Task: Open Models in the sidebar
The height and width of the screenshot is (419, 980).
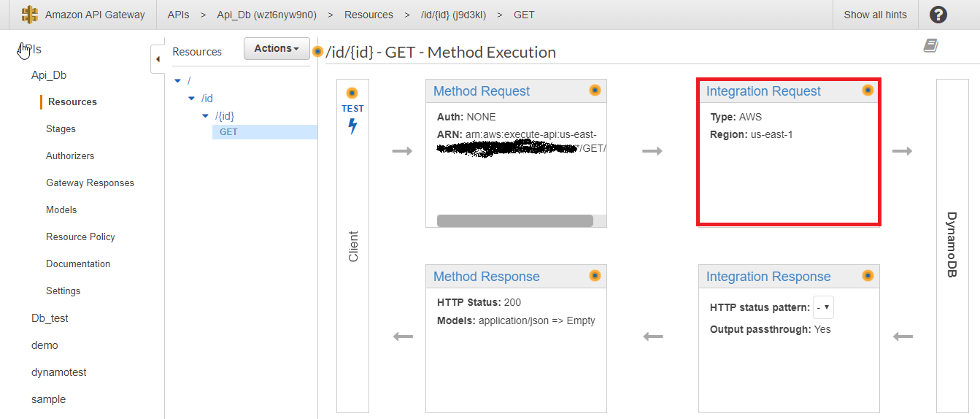Action: point(61,210)
